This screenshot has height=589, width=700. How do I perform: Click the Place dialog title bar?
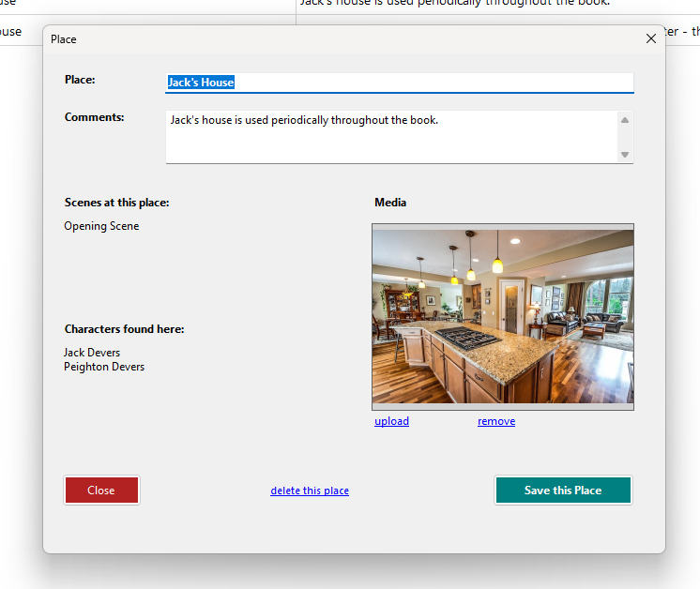click(x=328, y=39)
